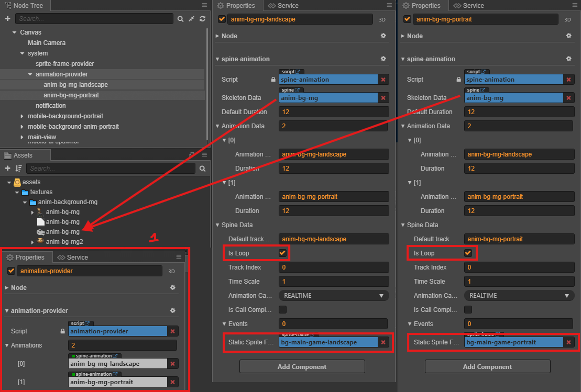This screenshot has height=392, width=581.
Task: Enable Is Call Complete checkbox in landscape panel
Action: pos(282,309)
